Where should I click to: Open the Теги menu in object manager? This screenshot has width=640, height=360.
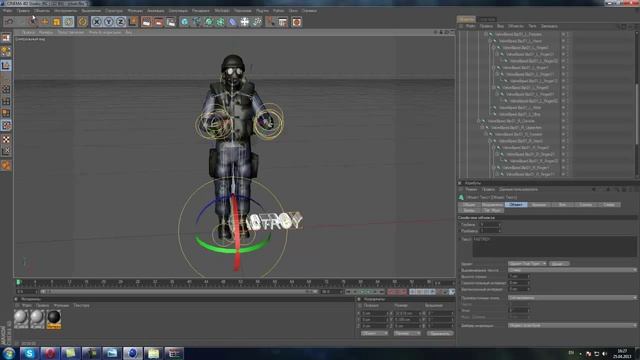pos(532,26)
